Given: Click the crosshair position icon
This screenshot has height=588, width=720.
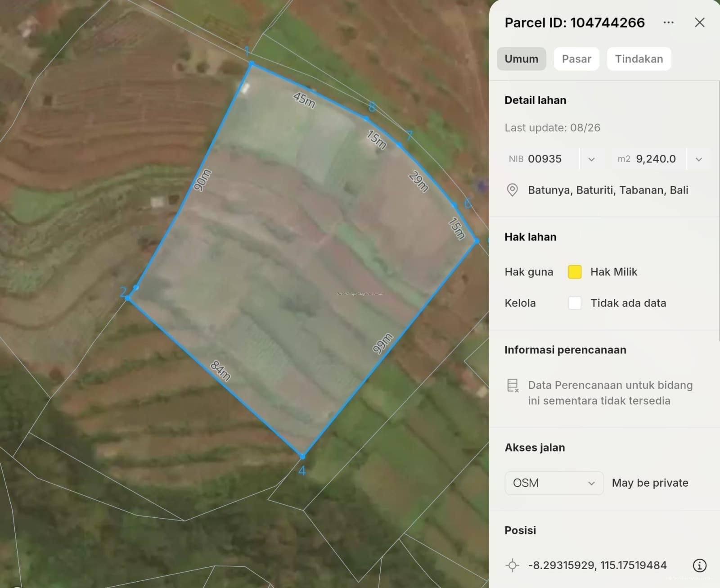Looking at the screenshot, I should coord(512,565).
